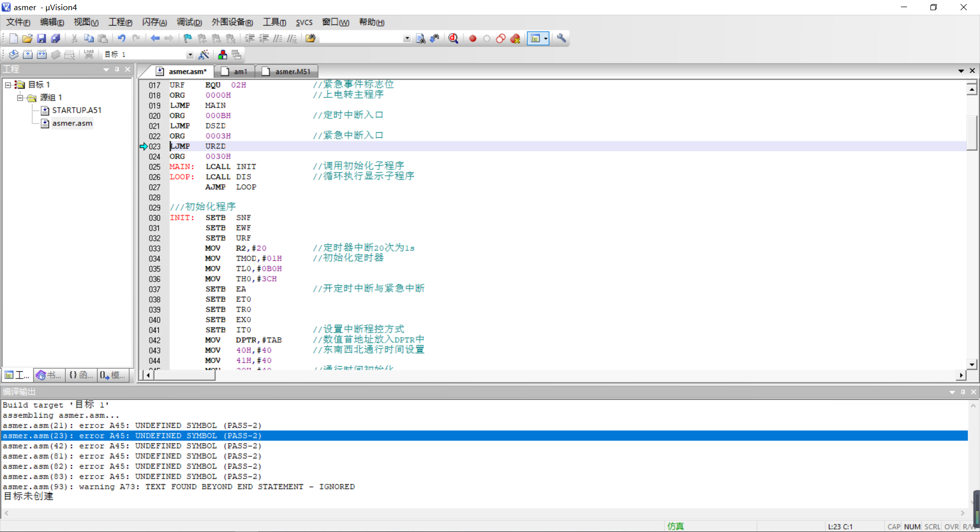Toggle bookmark flag icon
980x532 pixels.
pos(188,38)
